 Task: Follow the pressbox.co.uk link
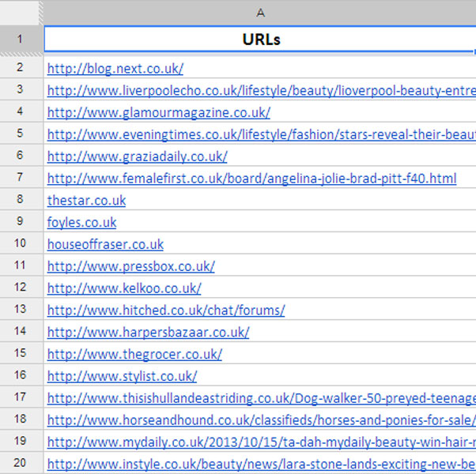[130, 266]
